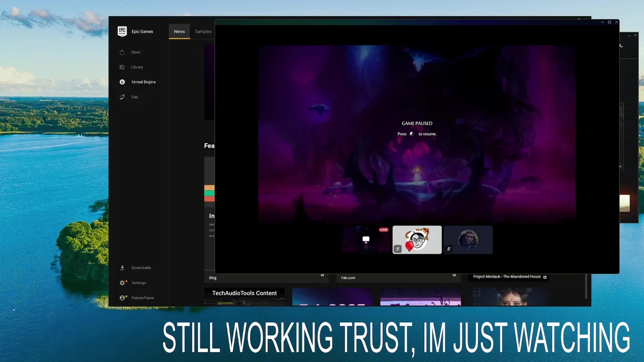Click the FrøzenFlame account name

pyautogui.click(x=143, y=298)
